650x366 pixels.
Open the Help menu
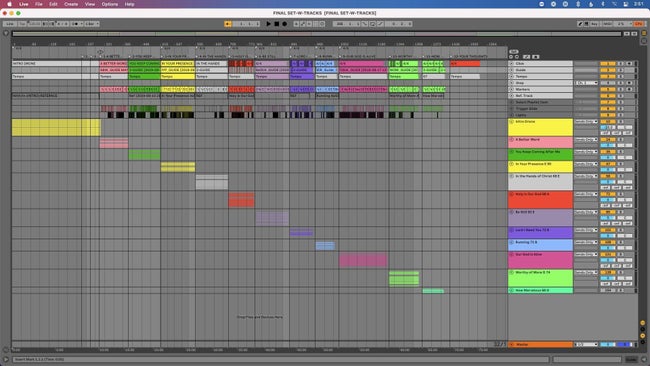pyautogui.click(x=129, y=4)
